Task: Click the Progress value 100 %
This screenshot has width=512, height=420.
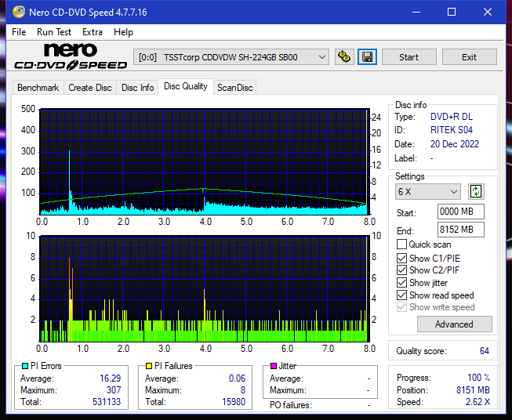Action: [x=479, y=378]
